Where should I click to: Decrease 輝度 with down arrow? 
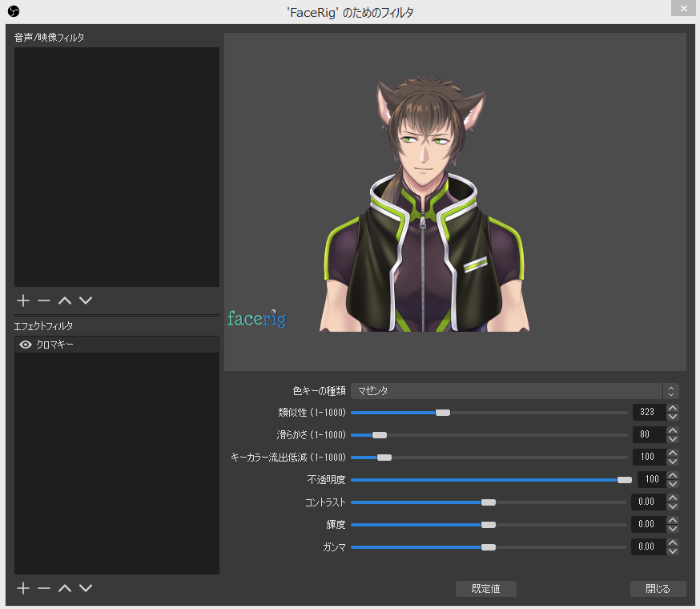click(673, 529)
